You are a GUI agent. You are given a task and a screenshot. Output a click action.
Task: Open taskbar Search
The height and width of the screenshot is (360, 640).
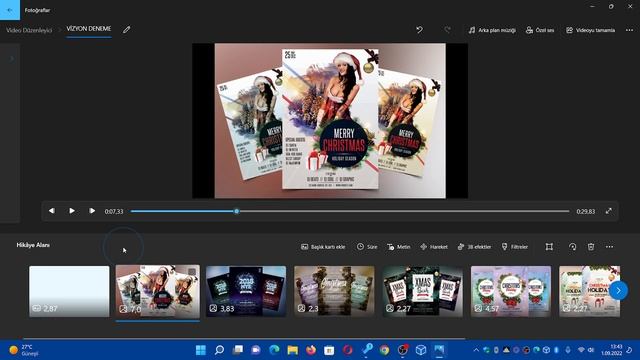219,350
